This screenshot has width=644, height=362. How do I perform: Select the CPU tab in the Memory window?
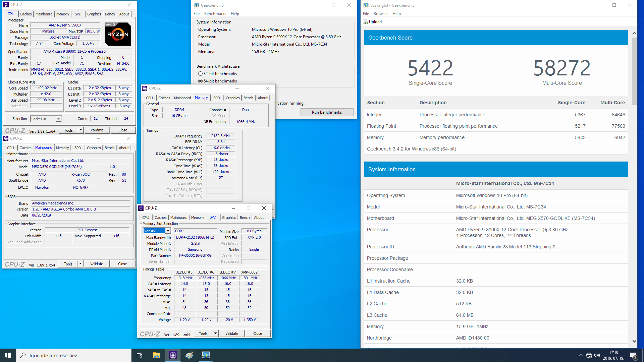[149, 98]
